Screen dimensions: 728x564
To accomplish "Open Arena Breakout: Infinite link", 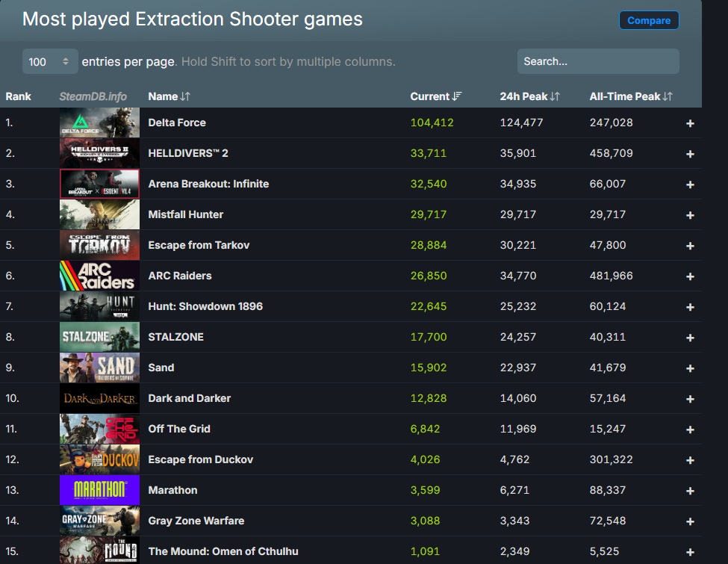I will 208,184.
